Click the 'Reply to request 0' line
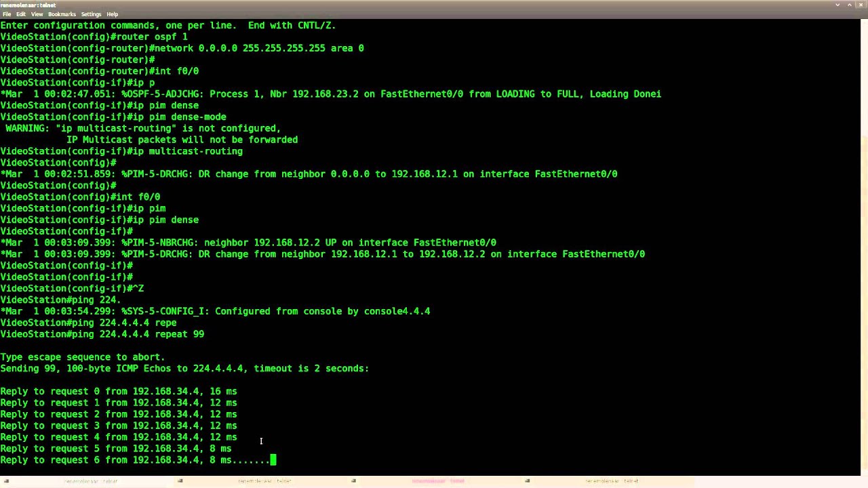This screenshot has height=488, width=868. [119, 391]
